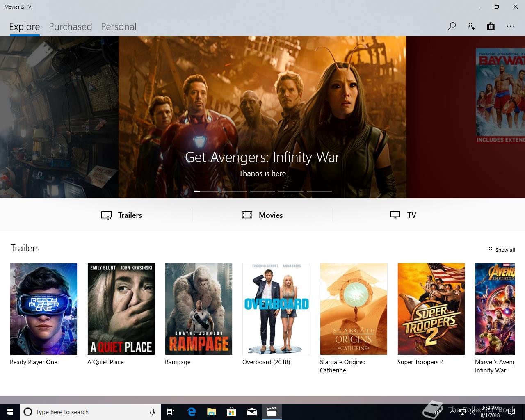The image size is (525, 420).
Task: Show the previous banner slide on left
Action: pos(59,117)
